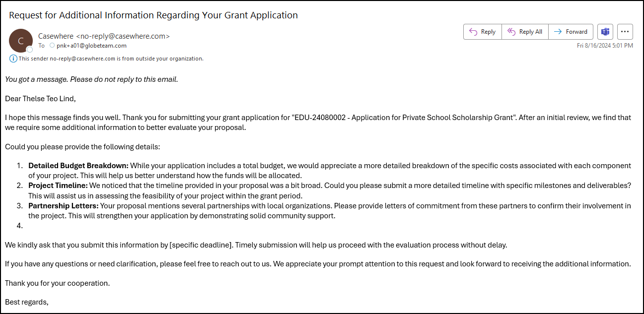Click the email subject line
The image size is (644, 314).
coord(153,15)
